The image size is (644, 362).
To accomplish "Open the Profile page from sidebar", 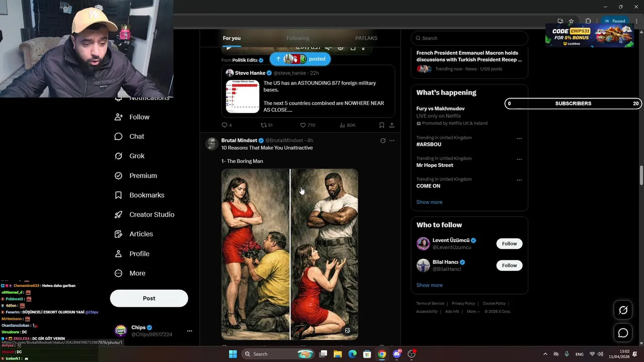I will (132, 254).
